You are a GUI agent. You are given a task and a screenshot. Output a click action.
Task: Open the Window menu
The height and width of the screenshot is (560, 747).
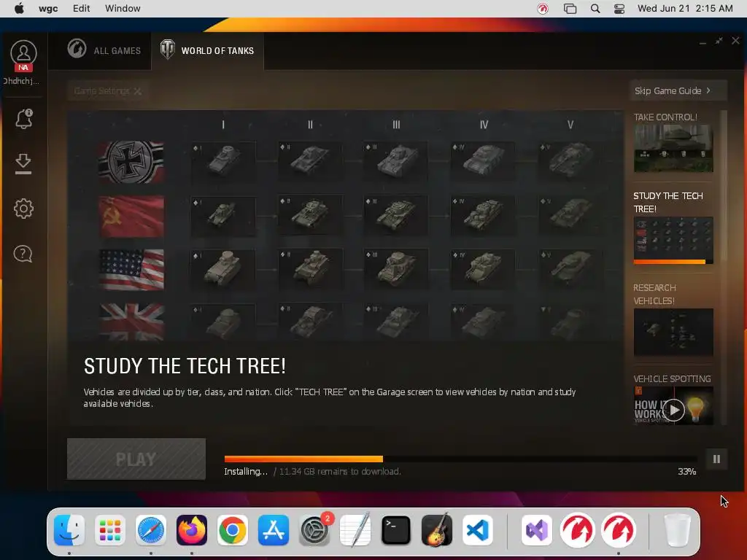pyautogui.click(x=123, y=9)
